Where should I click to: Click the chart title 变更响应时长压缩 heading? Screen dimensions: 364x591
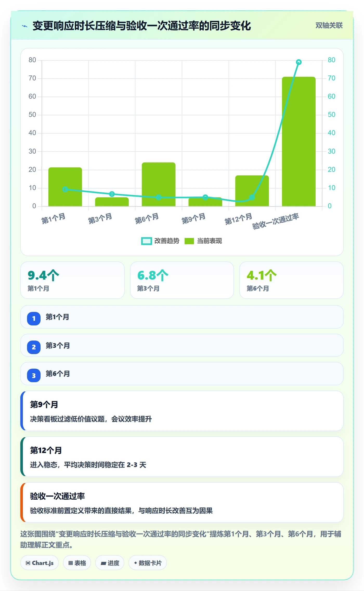coord(142,26)
